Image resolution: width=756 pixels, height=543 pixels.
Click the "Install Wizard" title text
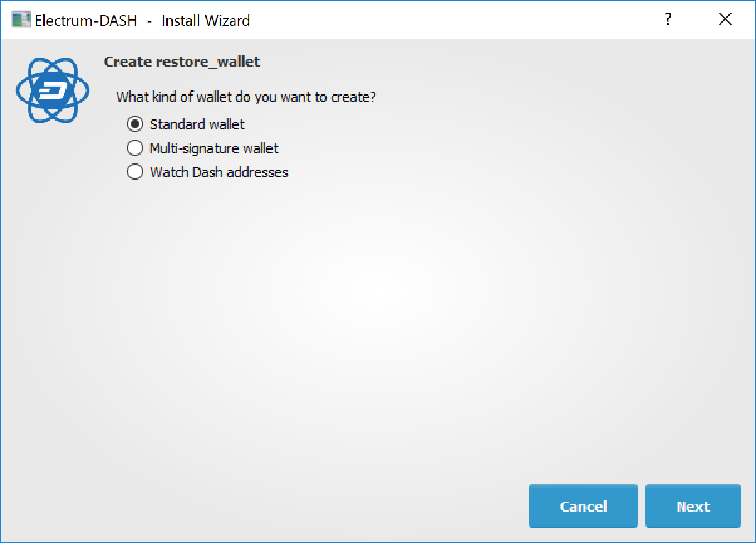205,20
